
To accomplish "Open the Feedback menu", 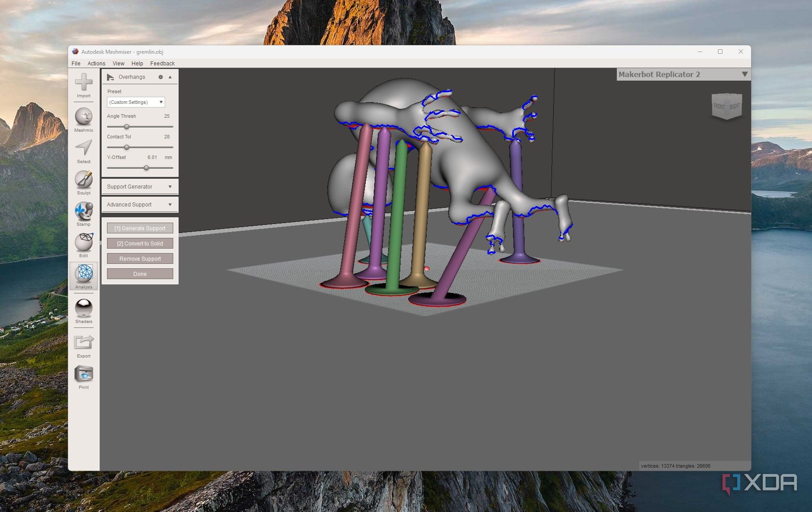I will click(162, 64).
